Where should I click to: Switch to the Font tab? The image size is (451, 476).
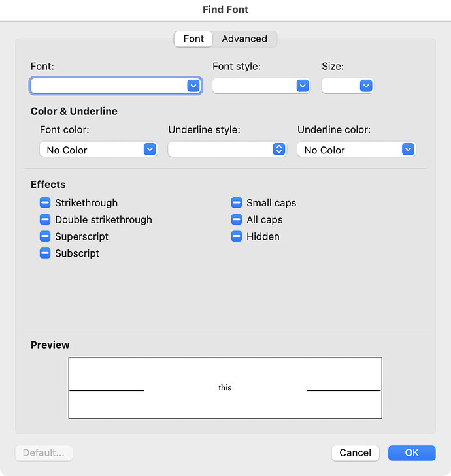tap(193, 39)
